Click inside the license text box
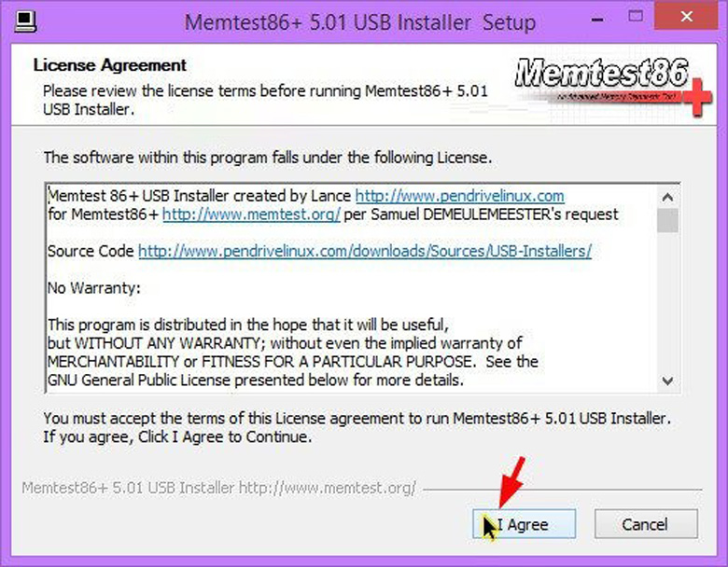The width and height of the screenshot is (728, 567). 351,288
